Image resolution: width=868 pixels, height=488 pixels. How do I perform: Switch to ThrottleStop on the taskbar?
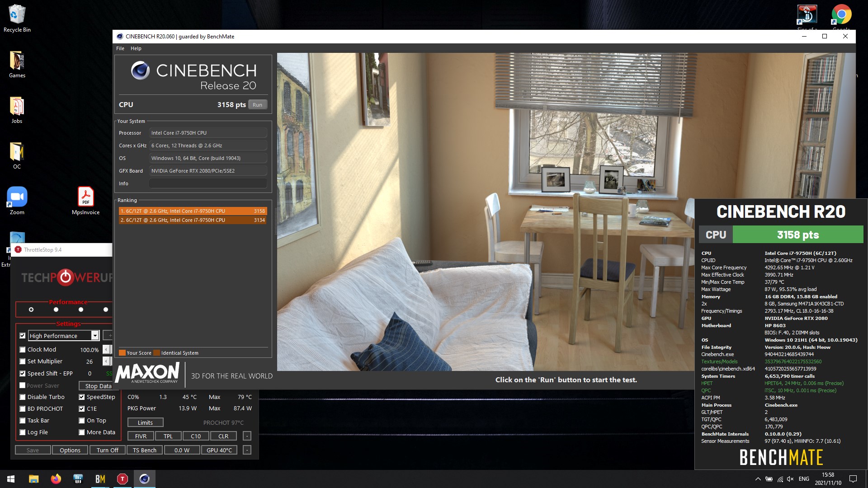pyautogui.click(x=122, y=479)
